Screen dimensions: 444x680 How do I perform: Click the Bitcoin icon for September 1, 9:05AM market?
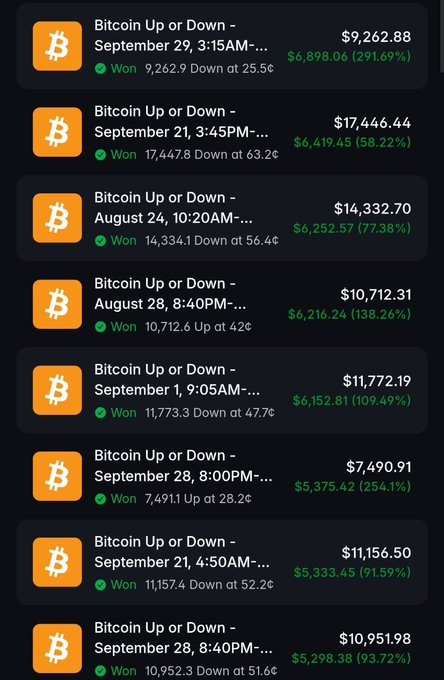pyautogui.click(x=57, y=390)
